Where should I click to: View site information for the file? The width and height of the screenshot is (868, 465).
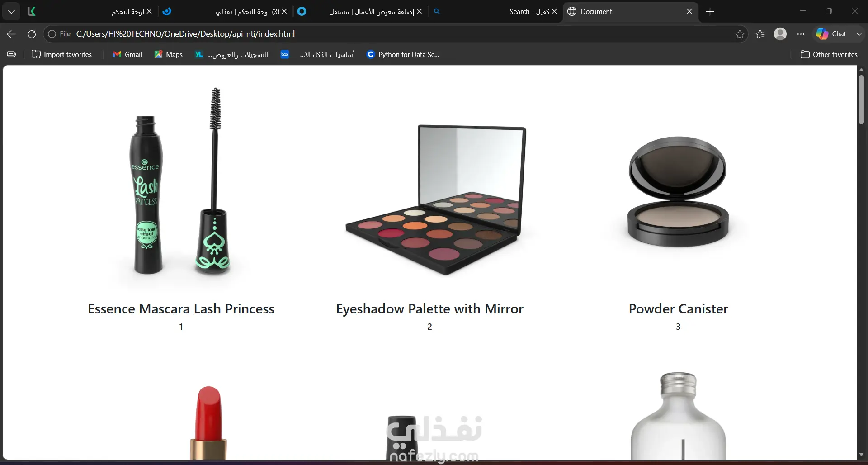(x=60, y=34)
